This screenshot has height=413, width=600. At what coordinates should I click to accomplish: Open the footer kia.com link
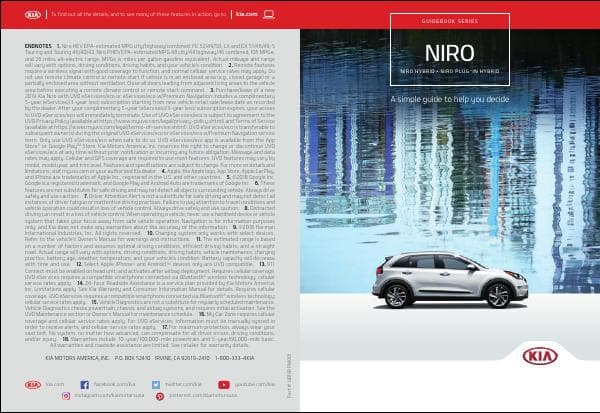(x=55, y=384)
